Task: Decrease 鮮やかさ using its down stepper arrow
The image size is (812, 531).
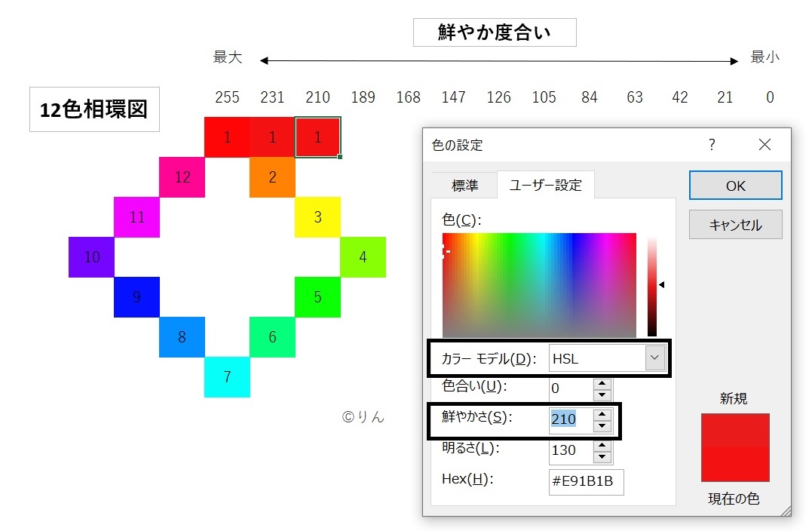Action: pyautogui.click(x=602, y=425)
